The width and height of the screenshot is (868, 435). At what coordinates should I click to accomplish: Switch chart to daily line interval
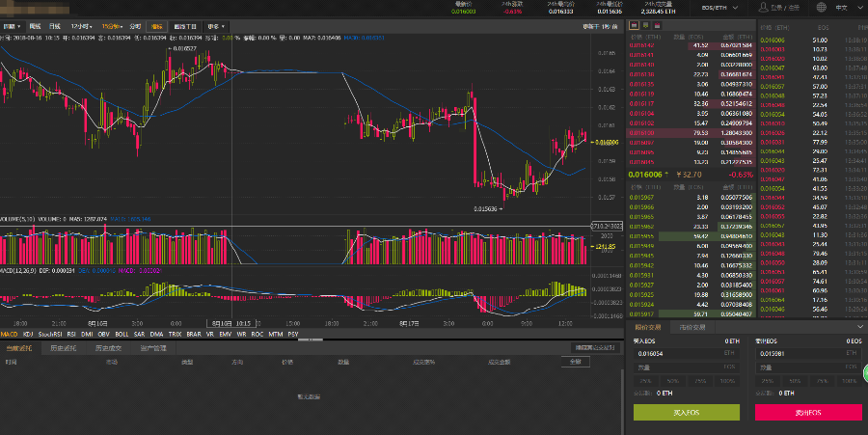point(54,26)
